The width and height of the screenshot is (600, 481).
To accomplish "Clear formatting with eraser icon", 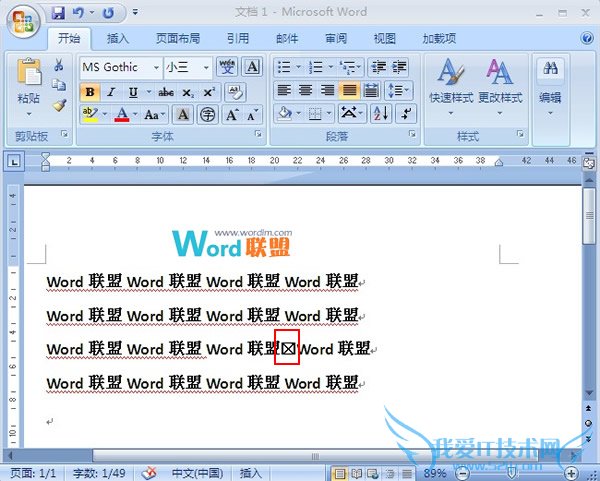I will tap(235, 92).
